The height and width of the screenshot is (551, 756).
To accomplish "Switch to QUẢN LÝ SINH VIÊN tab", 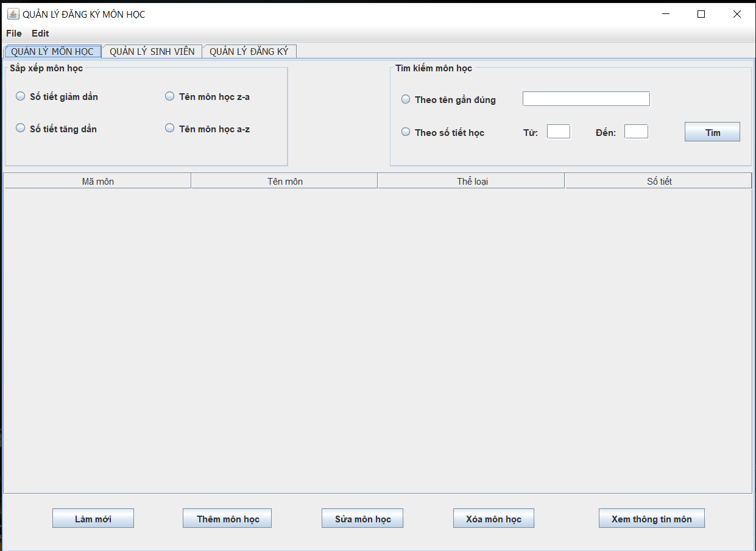I will pos(152,51).
